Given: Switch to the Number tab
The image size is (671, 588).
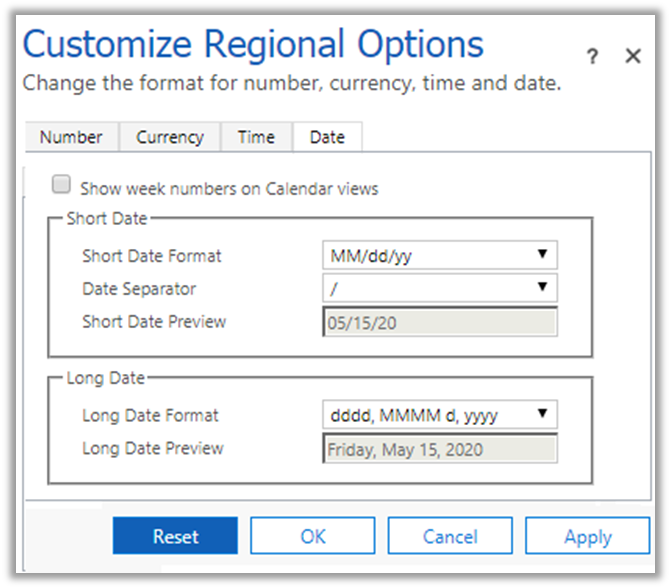Looking at the screenshot, I should 71,137.
